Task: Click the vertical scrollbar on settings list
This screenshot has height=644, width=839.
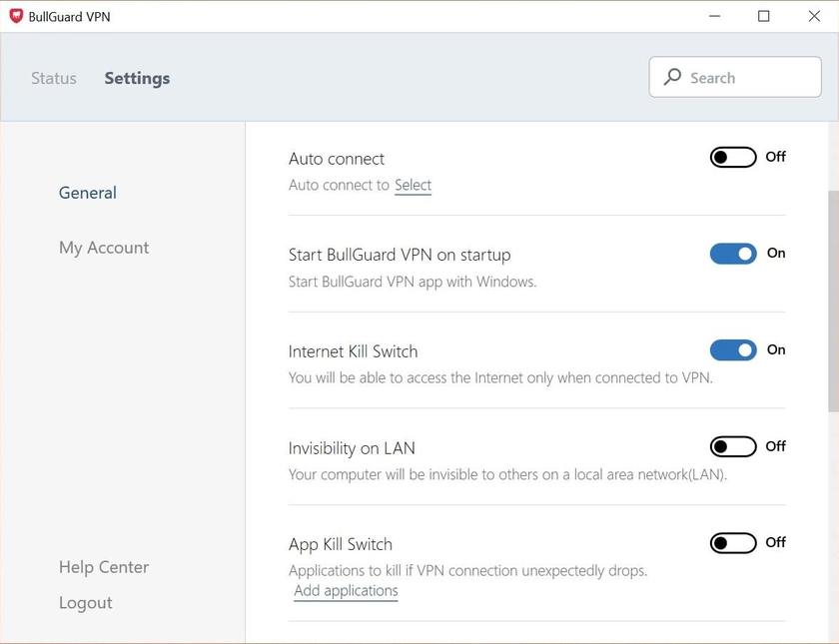Action: point(833,300)
